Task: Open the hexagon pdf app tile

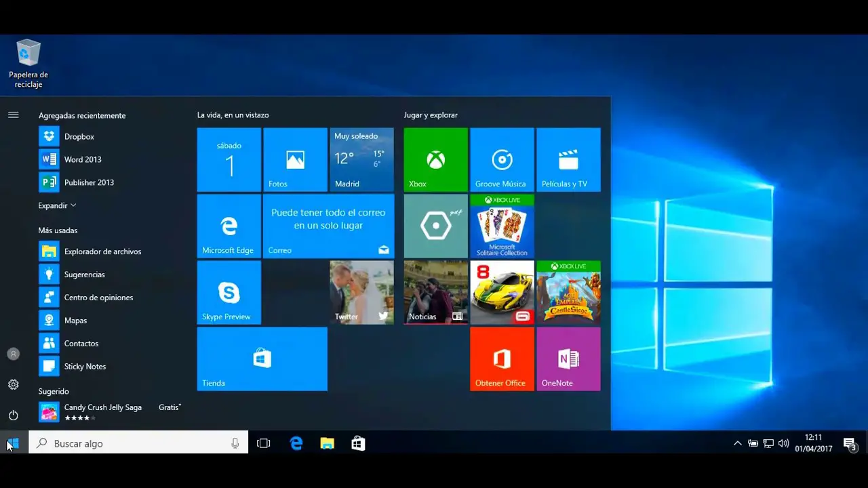Action: (436, 226)
